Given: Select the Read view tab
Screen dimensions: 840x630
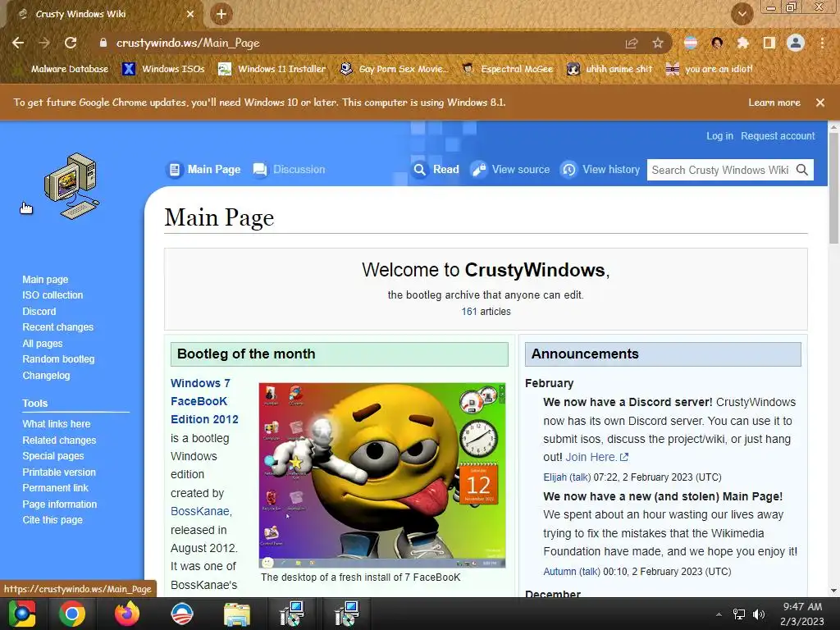Looking at the screenshot, I should coord(436,169).
